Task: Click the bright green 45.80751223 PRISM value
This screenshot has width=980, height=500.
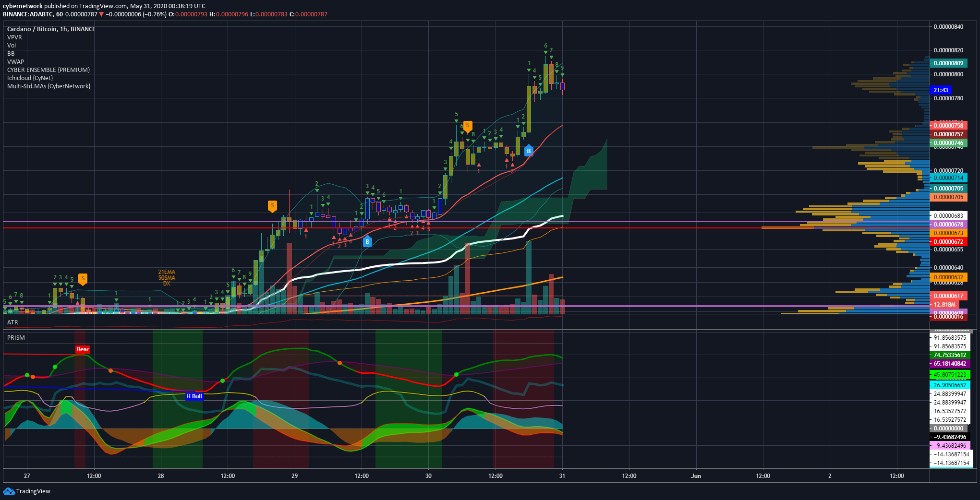Action: [x=950, y=374]
